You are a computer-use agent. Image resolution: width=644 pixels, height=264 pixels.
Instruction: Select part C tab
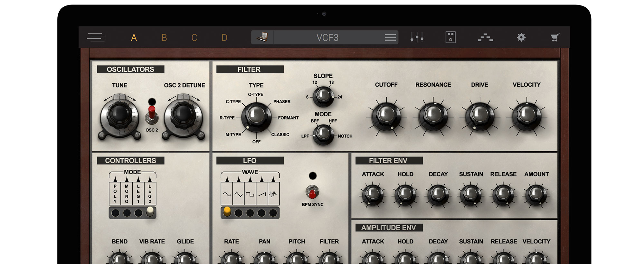coord(194,38)
